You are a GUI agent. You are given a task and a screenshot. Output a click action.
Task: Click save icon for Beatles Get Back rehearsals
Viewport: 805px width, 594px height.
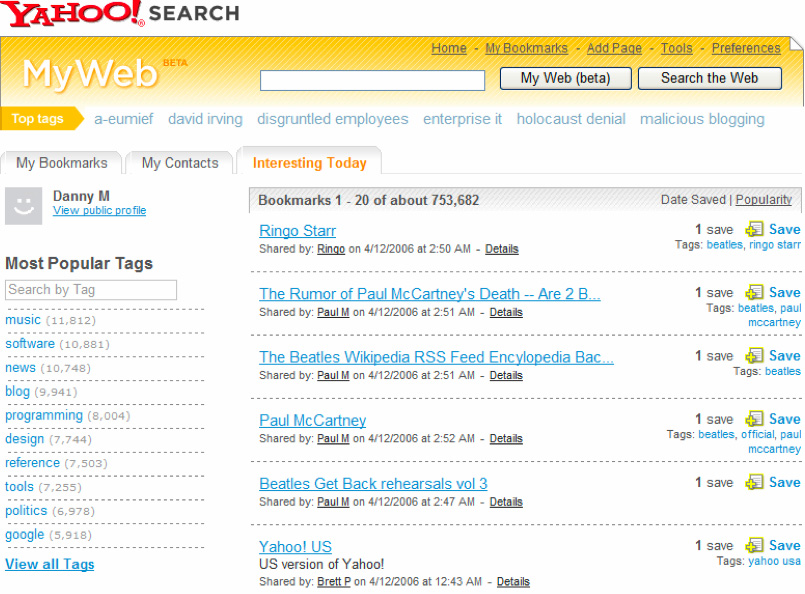coord(754,482)
